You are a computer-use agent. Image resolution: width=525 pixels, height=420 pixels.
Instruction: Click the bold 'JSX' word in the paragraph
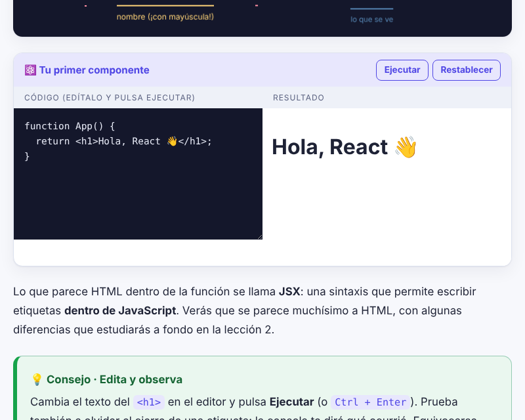(x=289, y=292)
